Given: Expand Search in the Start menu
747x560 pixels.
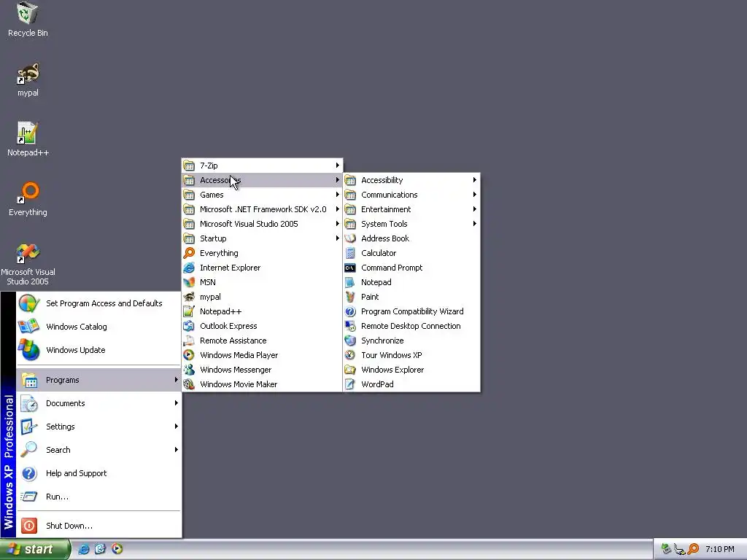Looking at the screenshot, I should [98, 450].
